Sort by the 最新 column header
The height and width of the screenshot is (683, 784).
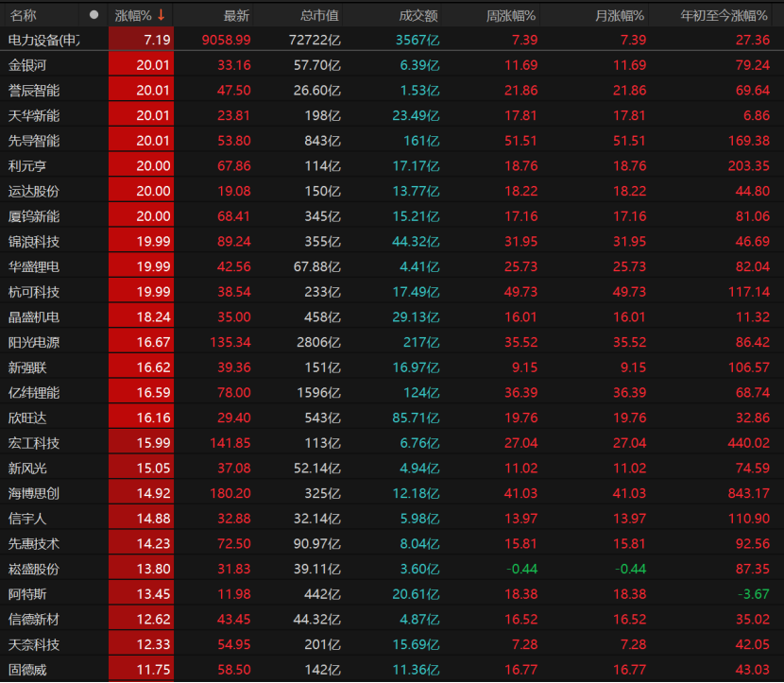(x=236, y=15)
